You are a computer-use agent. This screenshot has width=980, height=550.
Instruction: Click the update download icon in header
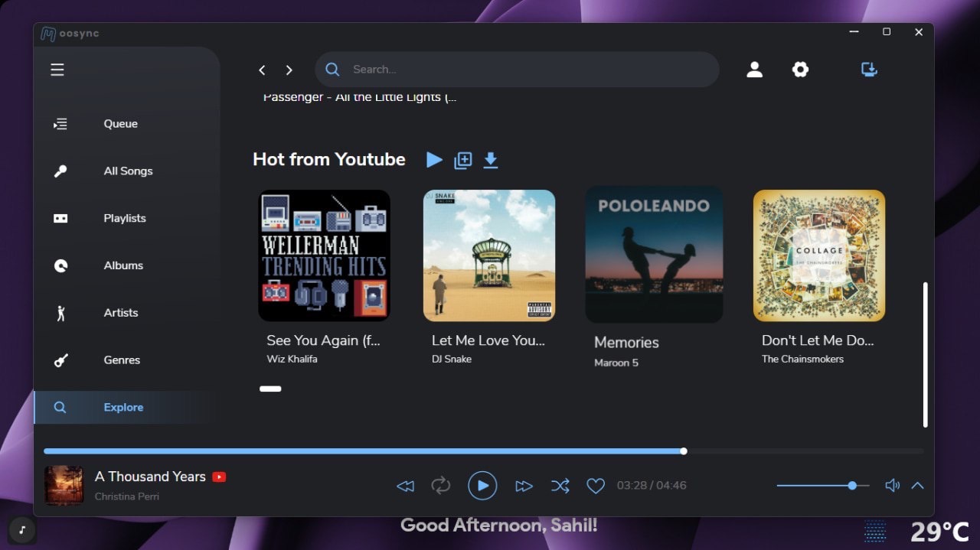click(x=869, y=70)
